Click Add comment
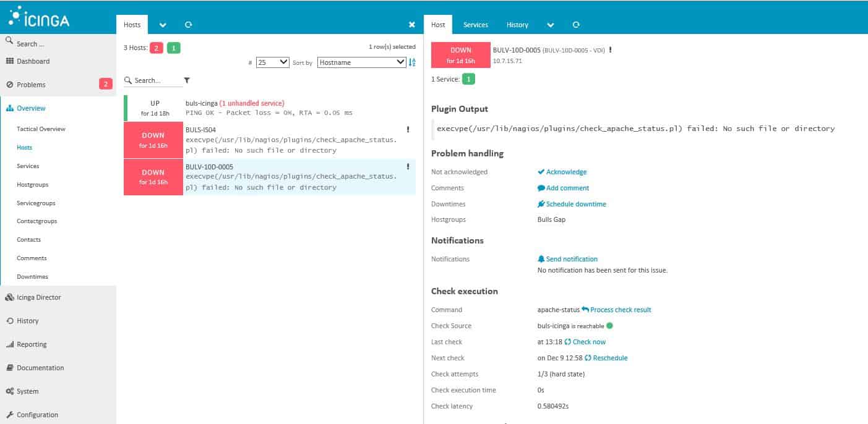Screen dimensions: 868x424 coord(564,188)
